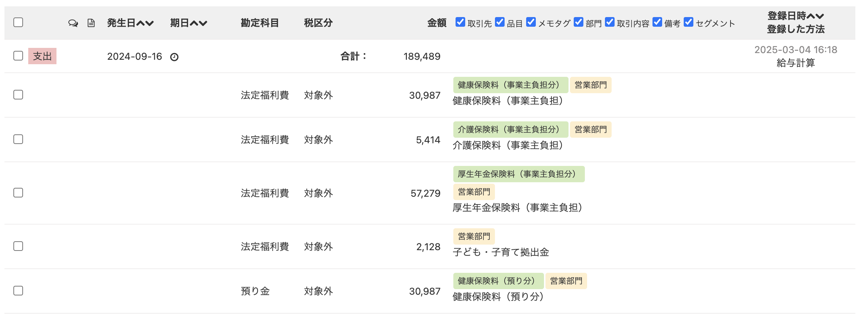Screen dimensions: 868x314
Task: Click 法定福利費 in the 2,128 row
Action: click(265, 246)
